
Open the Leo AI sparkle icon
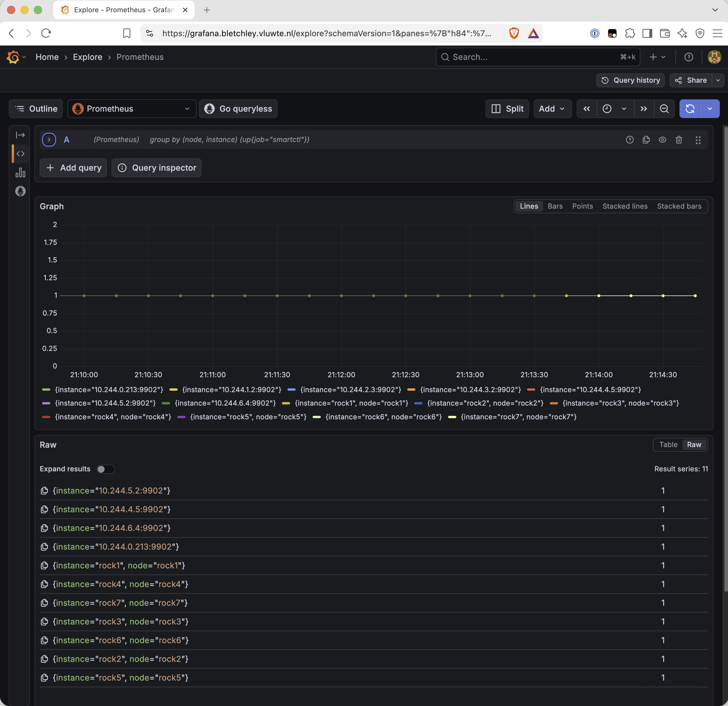tap(682, 33)
